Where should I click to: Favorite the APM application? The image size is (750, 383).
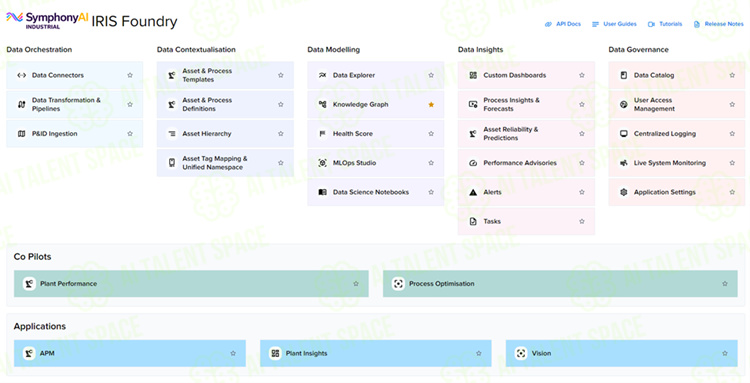233,353
